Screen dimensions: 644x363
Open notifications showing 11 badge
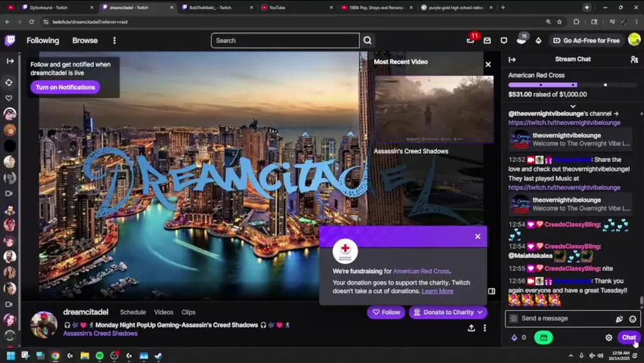pyautogui.click(x=471, y=40)
